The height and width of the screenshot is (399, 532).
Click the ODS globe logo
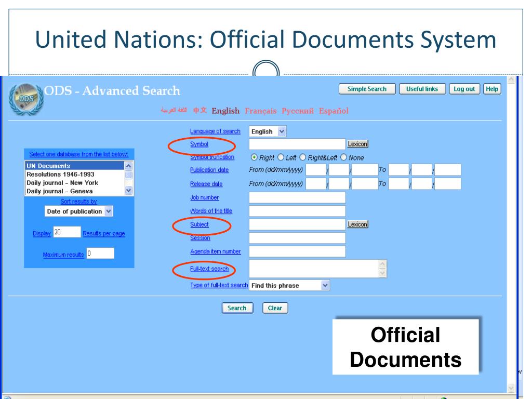(x=26, y=99)
